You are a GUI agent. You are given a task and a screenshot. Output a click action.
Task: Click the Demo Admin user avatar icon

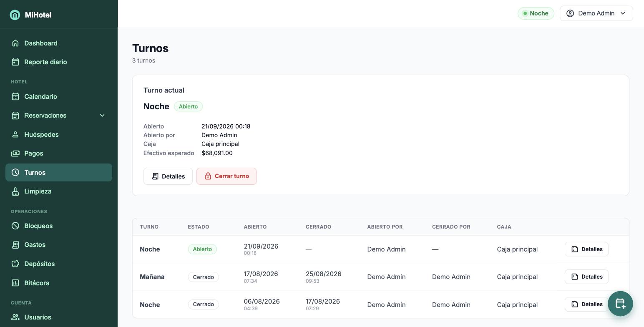570,13
